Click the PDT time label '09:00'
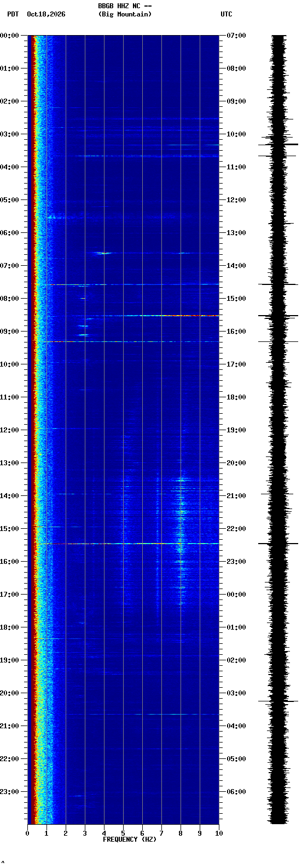Image resolution: width=302 pixels, height=868 pixels. tap(9, 332)
